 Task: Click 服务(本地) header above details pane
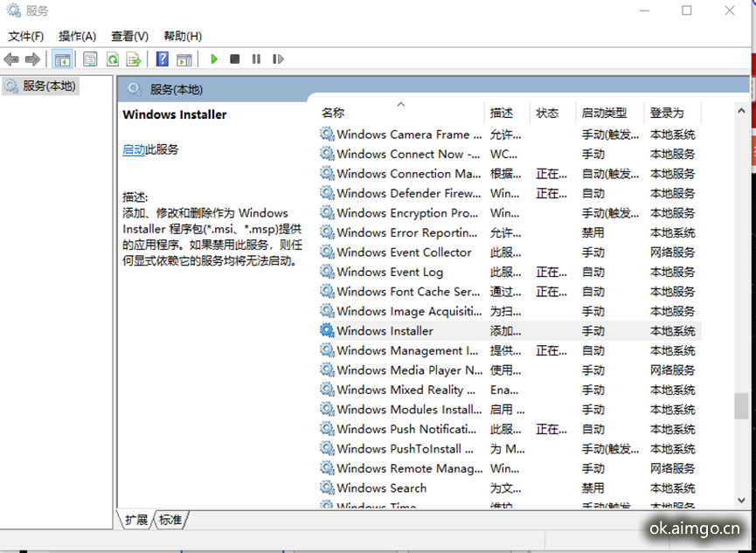[176, 89]
